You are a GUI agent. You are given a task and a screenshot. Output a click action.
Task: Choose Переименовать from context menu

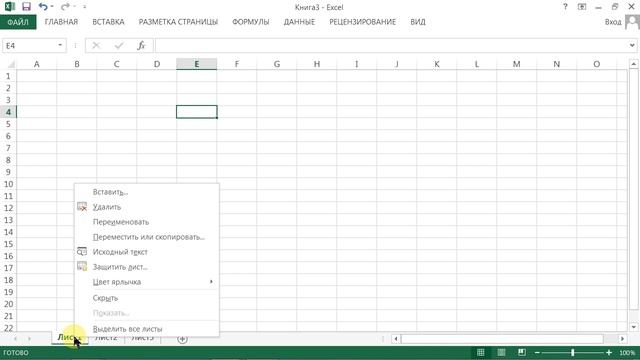[x=147, y=222]
